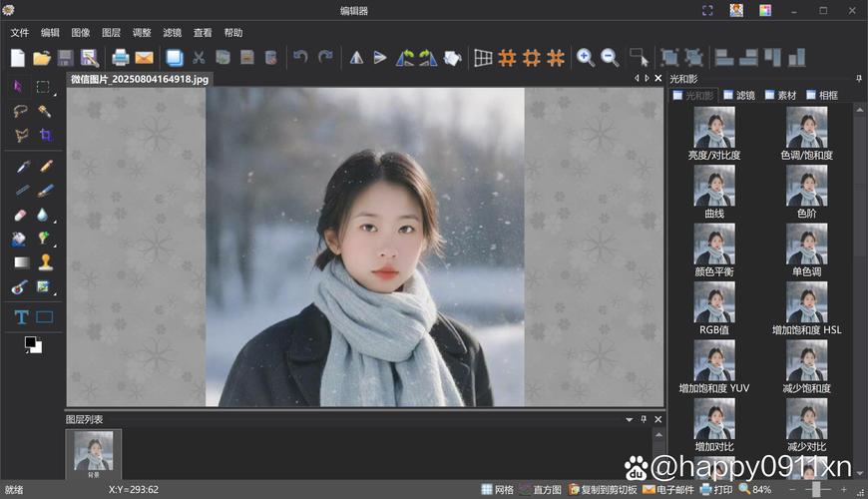The image size is (868, 499).
Task: Redo the last undone action
Action: [325, 57]
